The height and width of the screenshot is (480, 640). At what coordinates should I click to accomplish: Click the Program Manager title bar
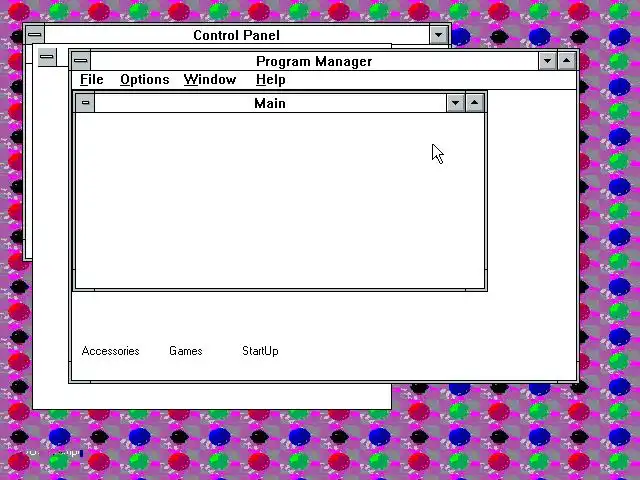[314, 61]
